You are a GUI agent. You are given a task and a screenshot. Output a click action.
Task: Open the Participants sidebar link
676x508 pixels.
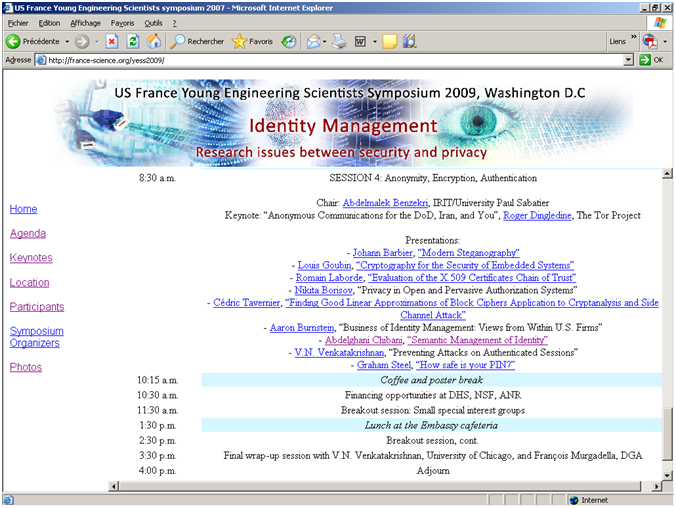coord(37,307)
